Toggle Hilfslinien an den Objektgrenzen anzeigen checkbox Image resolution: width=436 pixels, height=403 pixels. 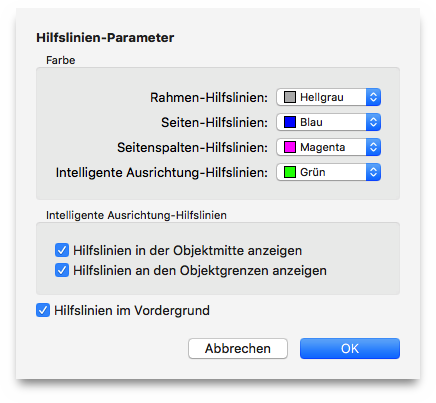tap(62, 270)
